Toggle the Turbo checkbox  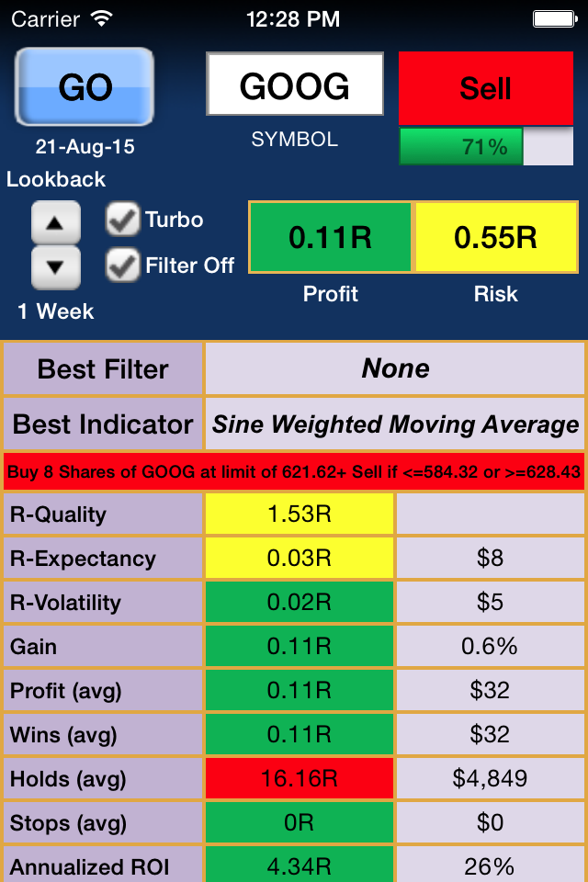[x=122, y=220]
